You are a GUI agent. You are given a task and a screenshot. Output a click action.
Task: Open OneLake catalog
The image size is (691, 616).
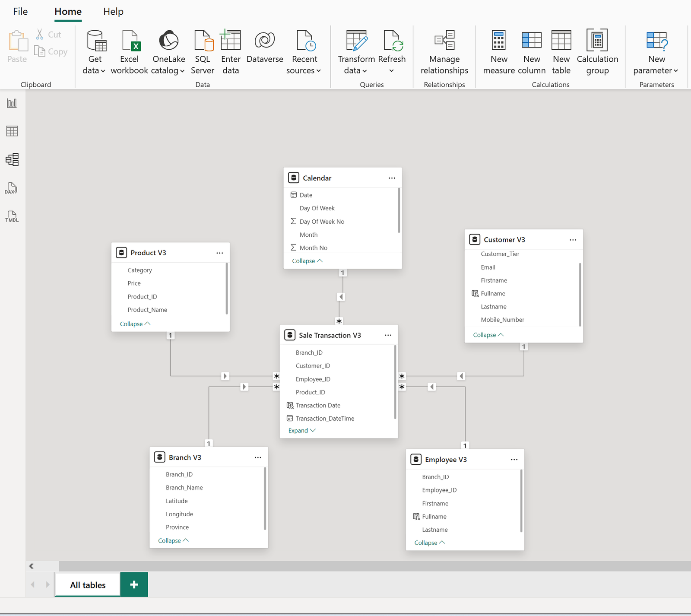click(x=168, y=52)
